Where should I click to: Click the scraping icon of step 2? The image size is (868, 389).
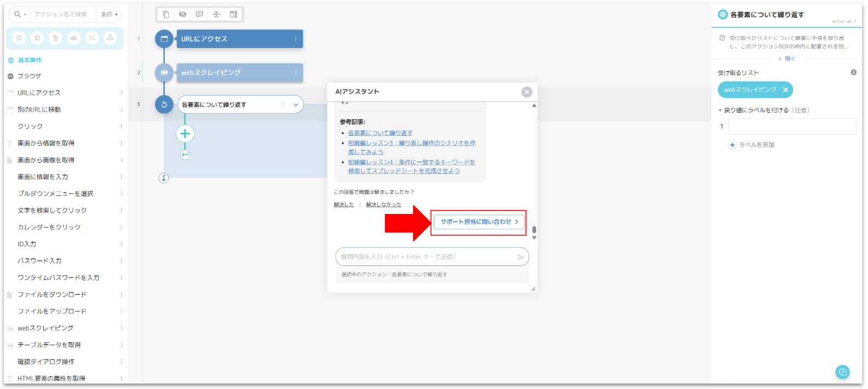(164, 72)
